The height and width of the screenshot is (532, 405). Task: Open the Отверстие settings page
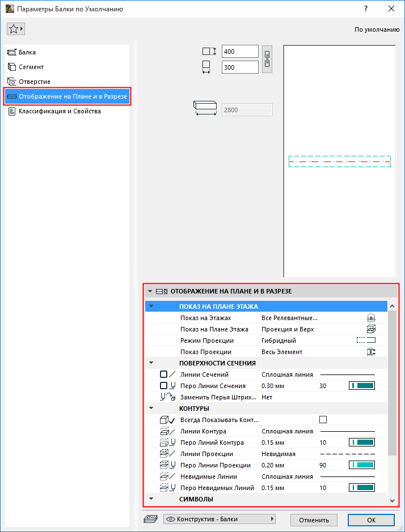[x=67, y=82]
